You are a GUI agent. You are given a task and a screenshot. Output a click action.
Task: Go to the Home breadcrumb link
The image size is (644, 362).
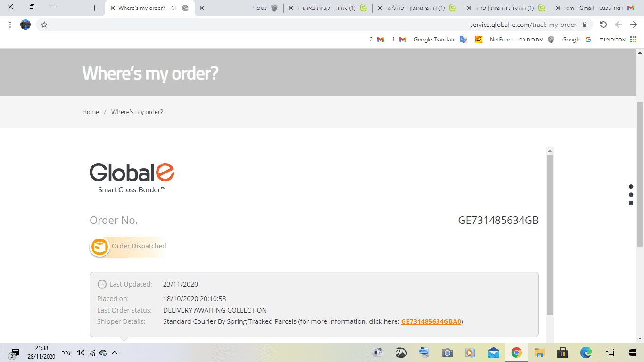click(x=91, y=112)
